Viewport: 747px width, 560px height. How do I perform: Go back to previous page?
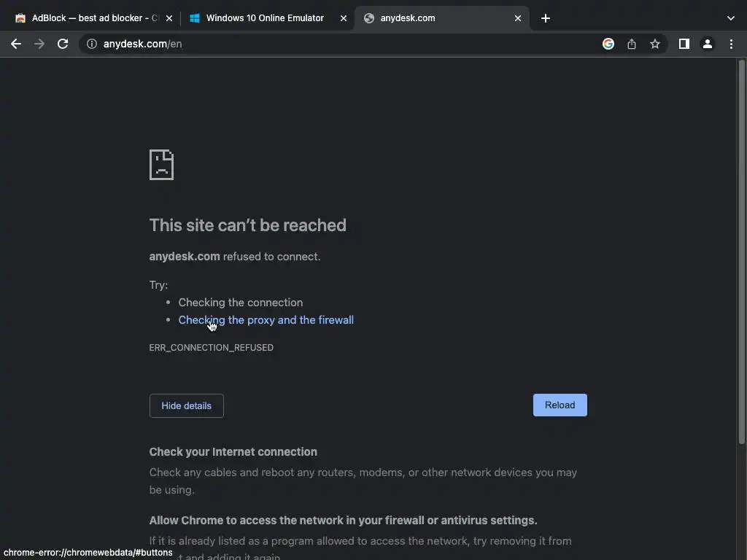16,44
